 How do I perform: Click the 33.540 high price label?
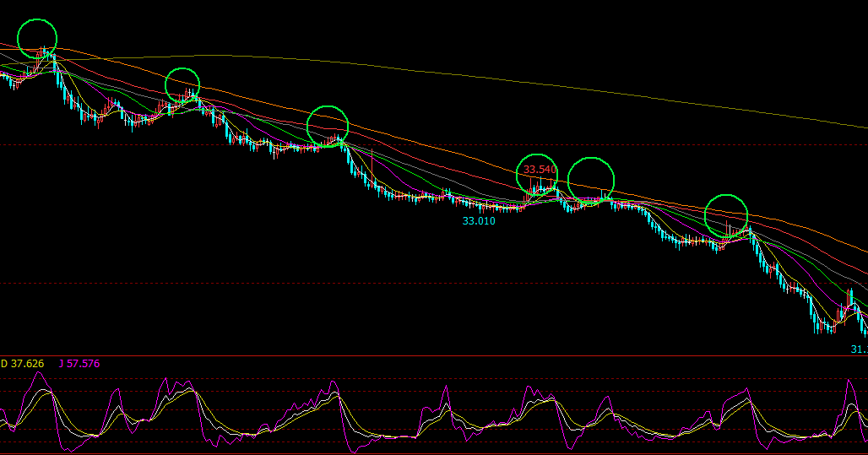pyautogui.click(x=540, y=170)
